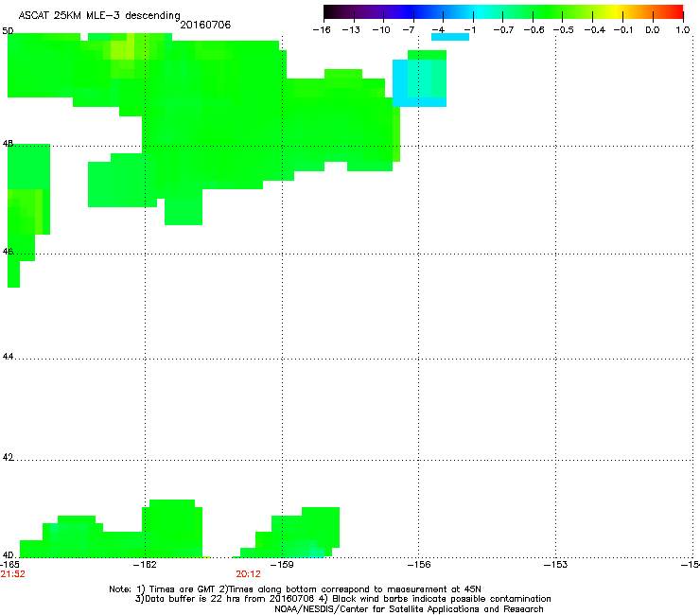Click colorbar label -1
The height and width of the screenshot is (615, 700).
(x=470, y=30)
